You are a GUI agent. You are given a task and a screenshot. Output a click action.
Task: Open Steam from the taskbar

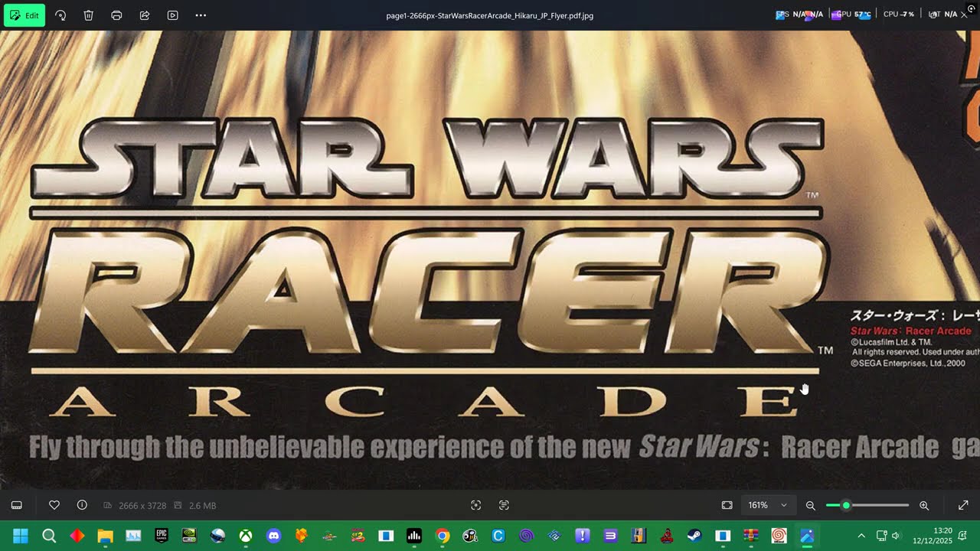(695, 536)
